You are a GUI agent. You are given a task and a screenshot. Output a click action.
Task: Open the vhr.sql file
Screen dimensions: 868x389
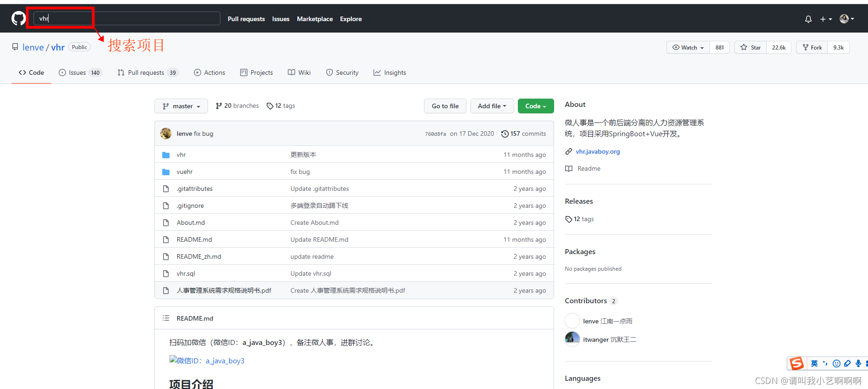(x=186, y=273)
